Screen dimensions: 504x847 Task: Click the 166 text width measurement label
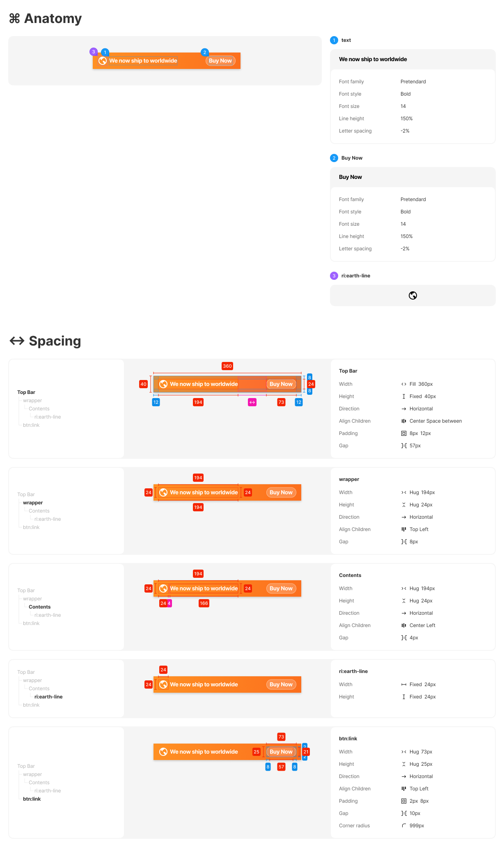coord(204,603)
